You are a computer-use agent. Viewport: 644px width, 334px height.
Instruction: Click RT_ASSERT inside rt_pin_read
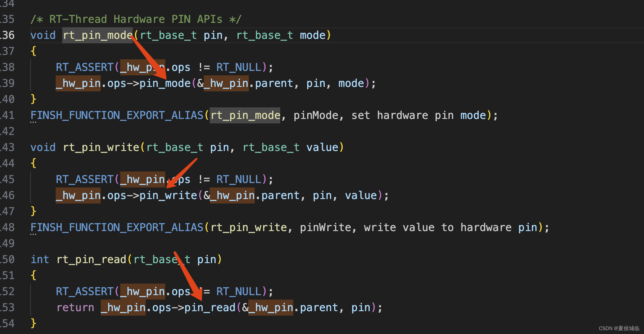tap(85, 292)
